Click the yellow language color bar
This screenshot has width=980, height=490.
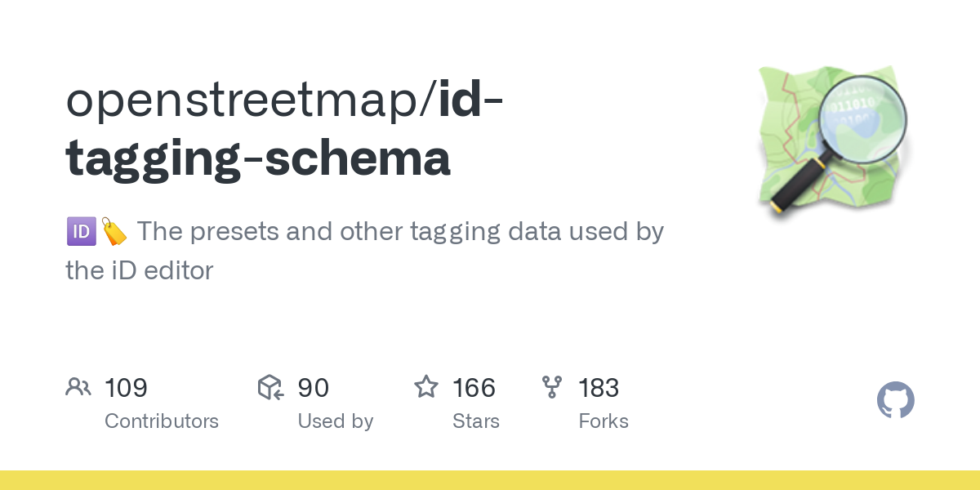pyautogui.click(x=490, y=480)
